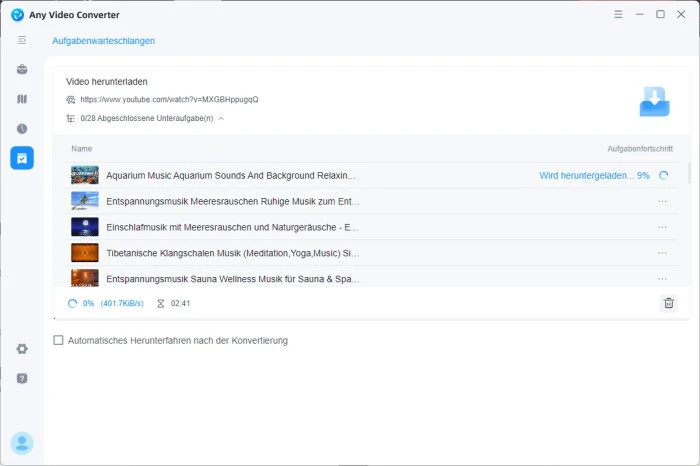This screenshot has width=700, height=466.
Task: Open the format library sidebar icon
Action: pyautogui.click(x=22, y=99)
